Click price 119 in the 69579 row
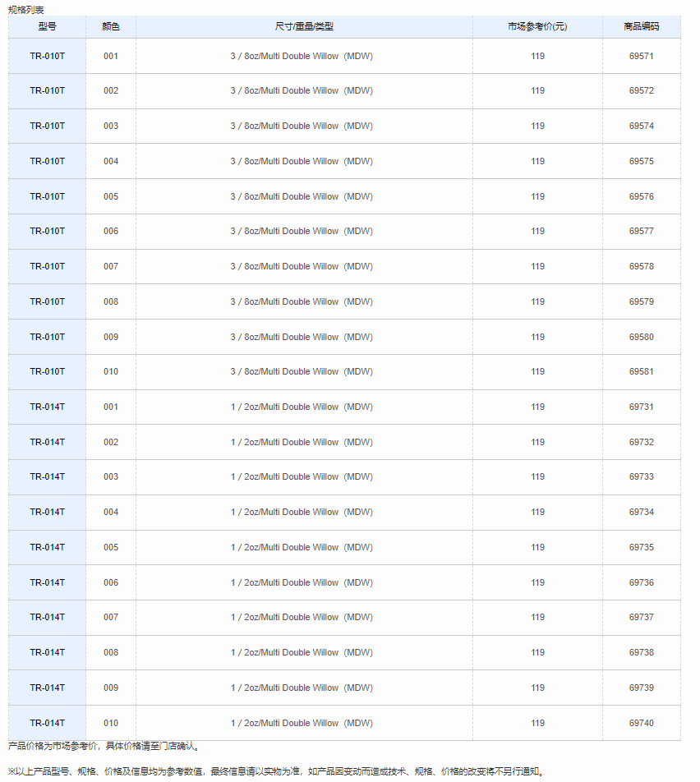The width and height of the screenshot is (700, 782). point(537,301)
